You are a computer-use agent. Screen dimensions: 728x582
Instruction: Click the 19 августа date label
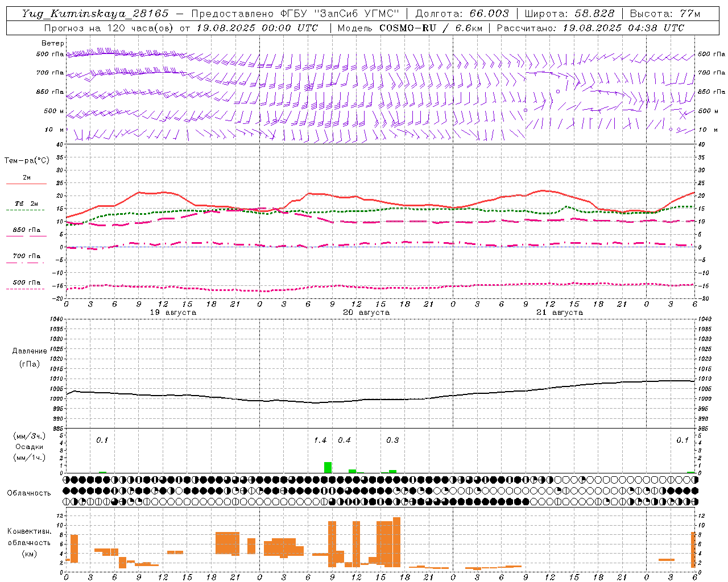click(173, 313)
